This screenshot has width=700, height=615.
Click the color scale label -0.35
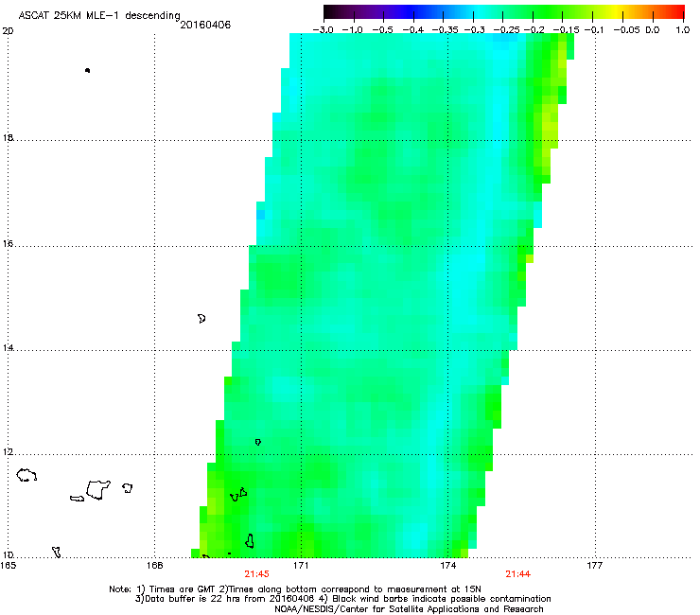(446, 30)
